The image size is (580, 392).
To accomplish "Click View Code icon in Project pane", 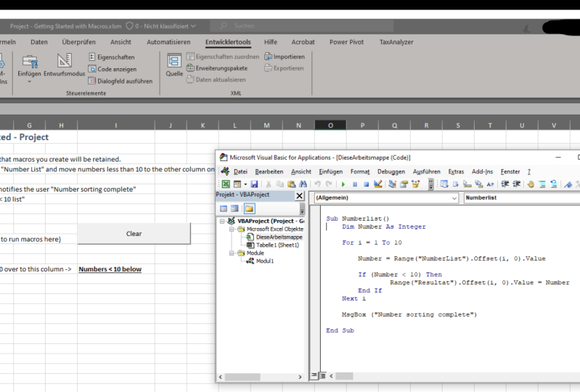I will (224, 208).
